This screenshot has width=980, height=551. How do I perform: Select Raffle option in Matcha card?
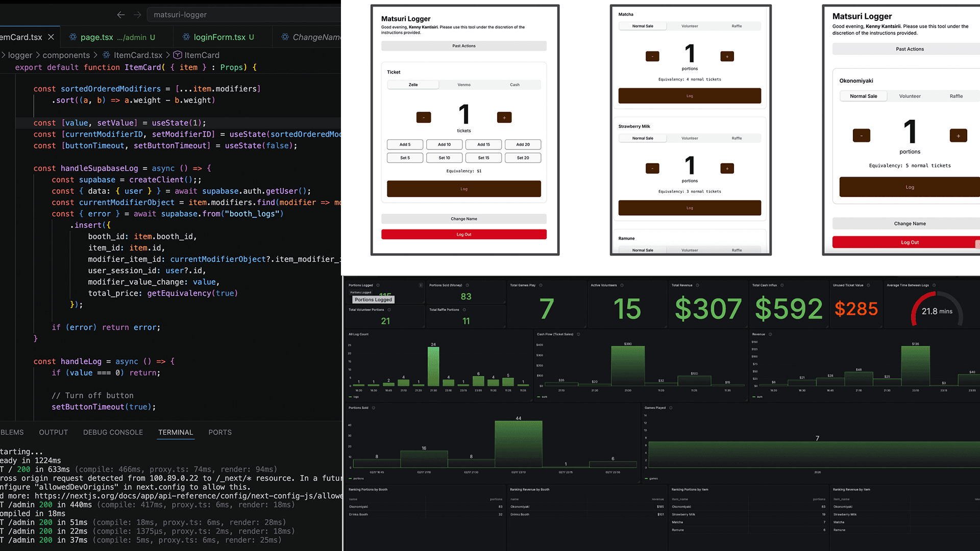(737, 26)
